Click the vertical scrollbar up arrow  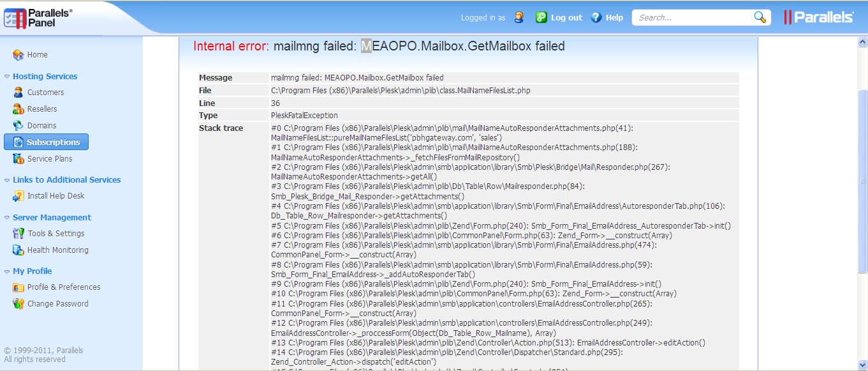[862, 42]
